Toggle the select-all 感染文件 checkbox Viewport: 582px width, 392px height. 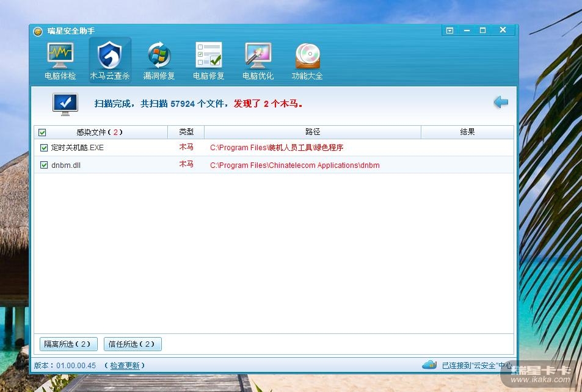[42, 132]
